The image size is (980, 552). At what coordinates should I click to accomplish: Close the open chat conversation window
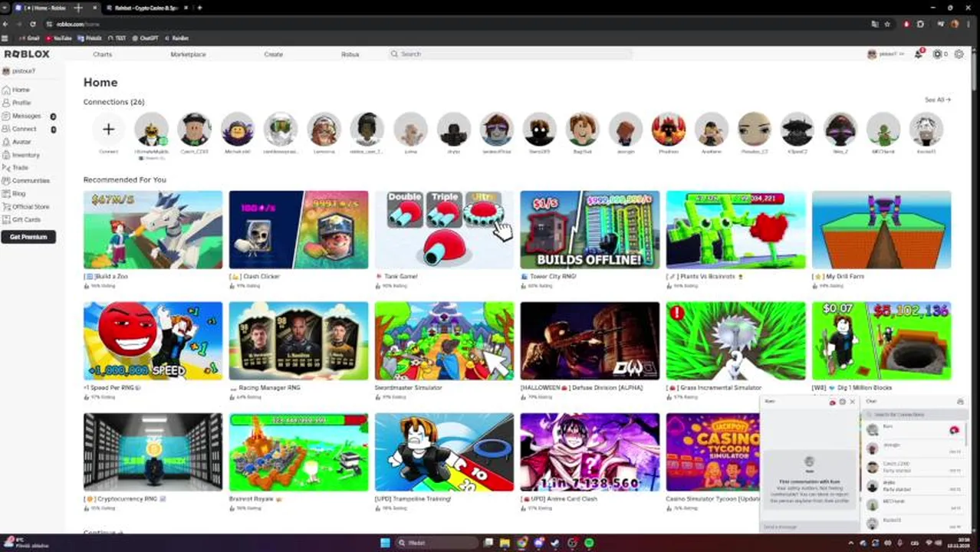852,402
